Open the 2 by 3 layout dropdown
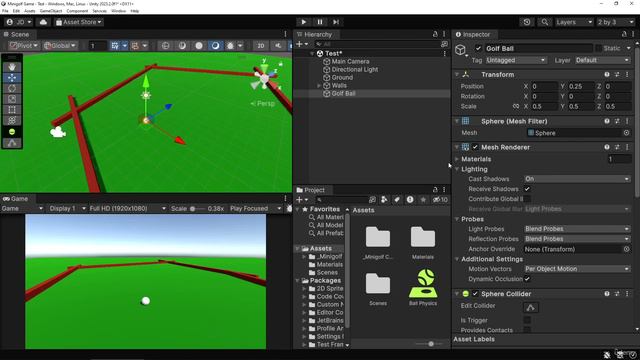640x360 pixels. click(616, 22)
